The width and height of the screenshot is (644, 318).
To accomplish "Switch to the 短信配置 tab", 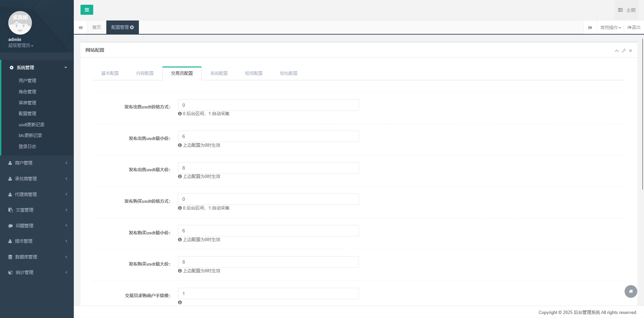I will pos(254,73).
